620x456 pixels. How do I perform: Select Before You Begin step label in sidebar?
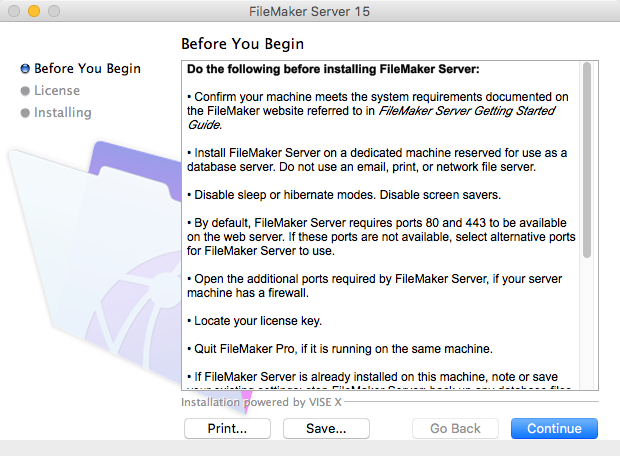click(87, 68)
